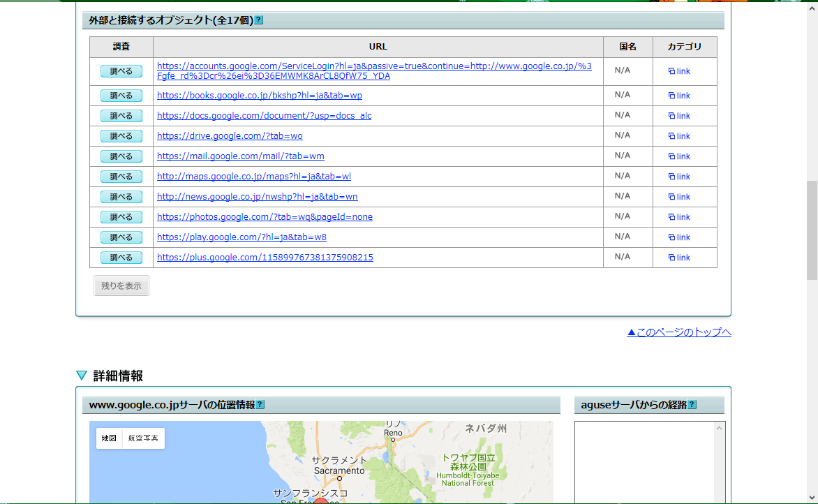This screenshot has width=818, height=504.
Task: Click category link in plus.google.com row
Action: [x=679, y=258]
